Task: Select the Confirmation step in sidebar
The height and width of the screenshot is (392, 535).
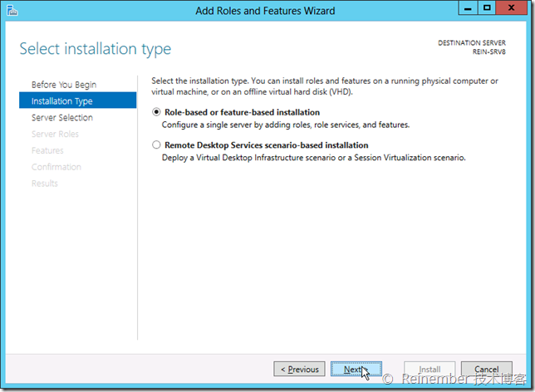Action: pyautogui.click(x=56, y=167)
